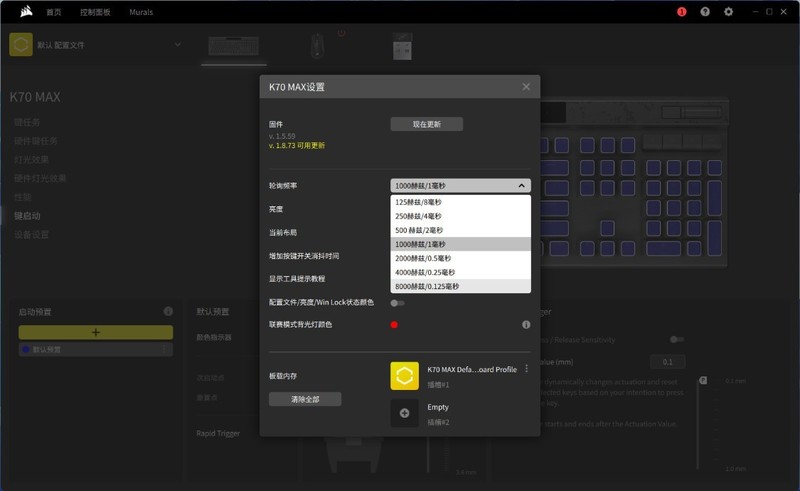The width and height of the screenshot is (800, 491).
Task: Click the yellow plus add preset button
Action: pyautogui.click(x=95, y=332)
